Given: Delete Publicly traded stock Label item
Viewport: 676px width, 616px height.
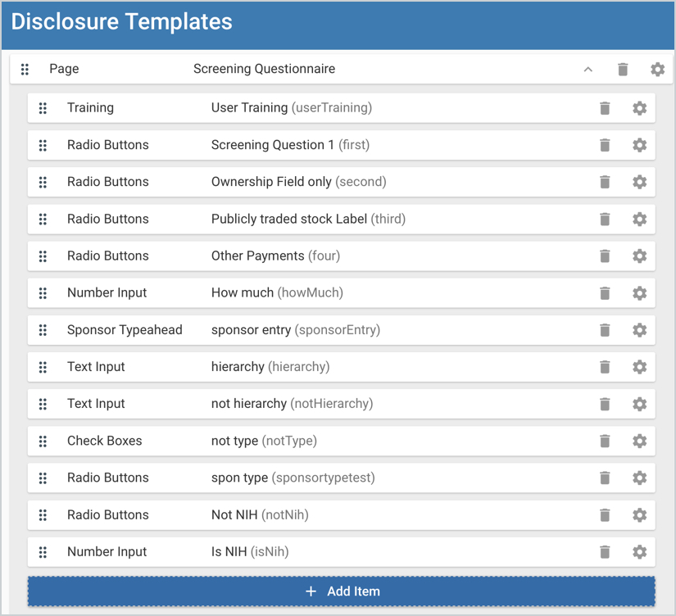Looking at the screenshot, I should pyautogui.click(x=605, y=219).
